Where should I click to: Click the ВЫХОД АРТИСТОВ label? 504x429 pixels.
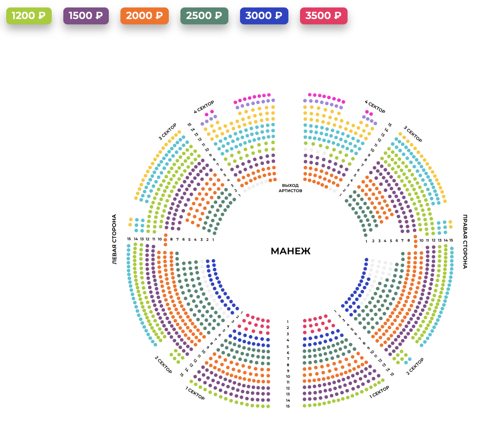coord(290,188)
